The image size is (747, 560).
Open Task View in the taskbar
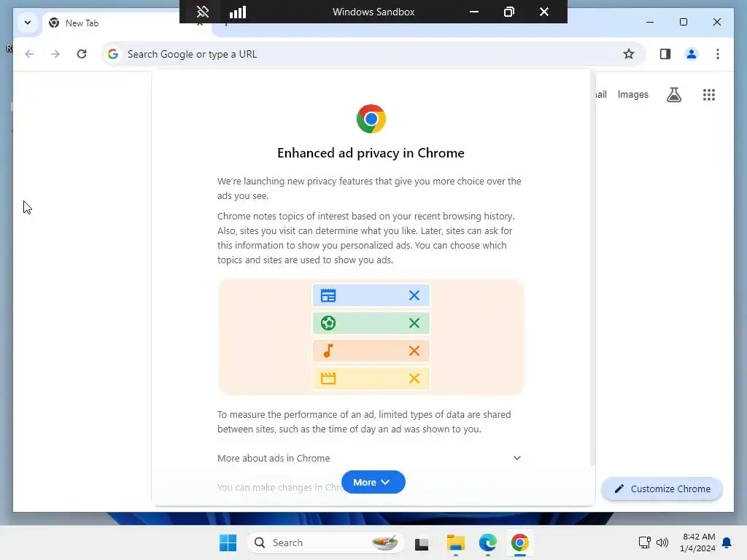coord(422,543)
